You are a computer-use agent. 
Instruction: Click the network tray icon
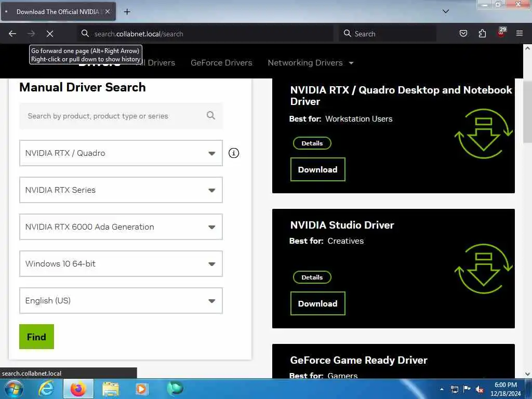point(454,389)
